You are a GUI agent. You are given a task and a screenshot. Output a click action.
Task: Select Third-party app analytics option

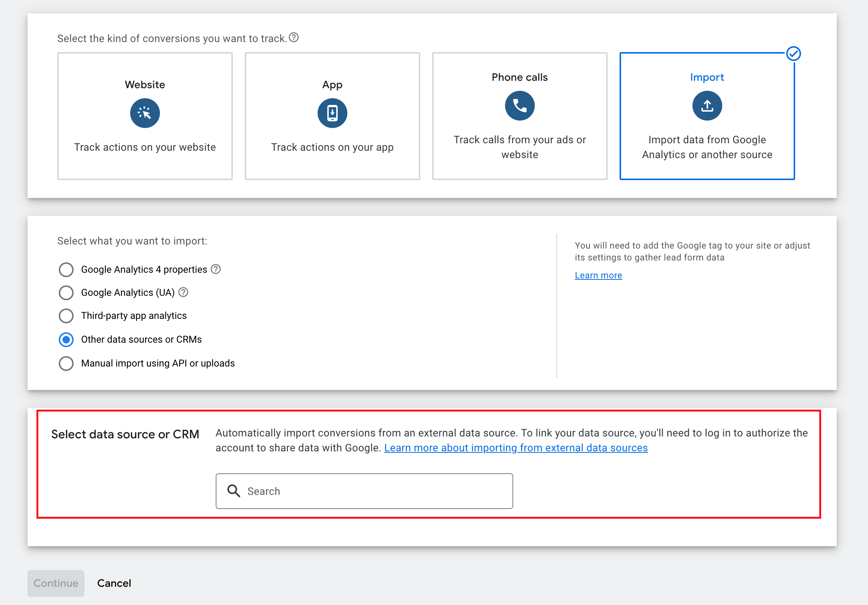click(66, 316)
